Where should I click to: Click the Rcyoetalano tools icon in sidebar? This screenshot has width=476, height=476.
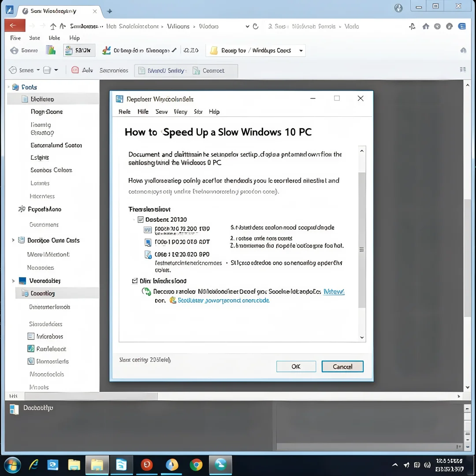coord(22,209)
